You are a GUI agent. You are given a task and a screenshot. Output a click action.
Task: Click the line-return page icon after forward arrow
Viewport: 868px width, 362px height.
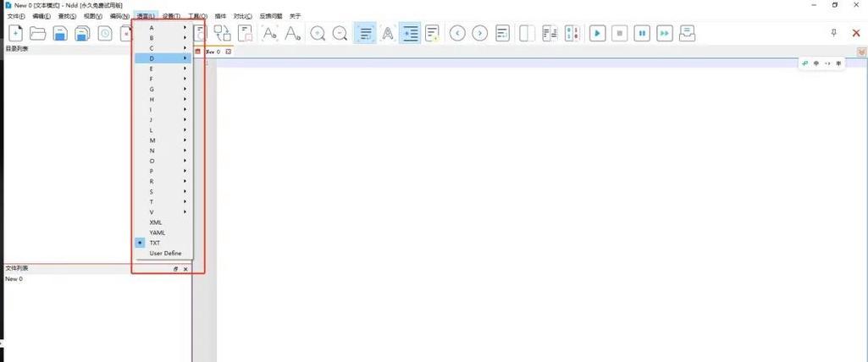point(502,33)
